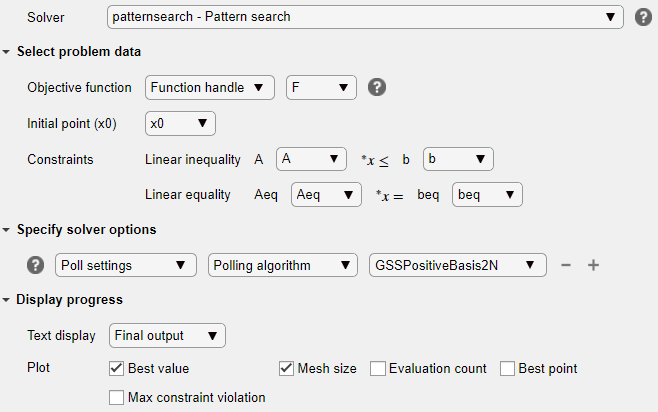The image size is (658, 412).
Task: Click the help icon next to Objective function
Action: pyautogui.click(x=376, y=87)
